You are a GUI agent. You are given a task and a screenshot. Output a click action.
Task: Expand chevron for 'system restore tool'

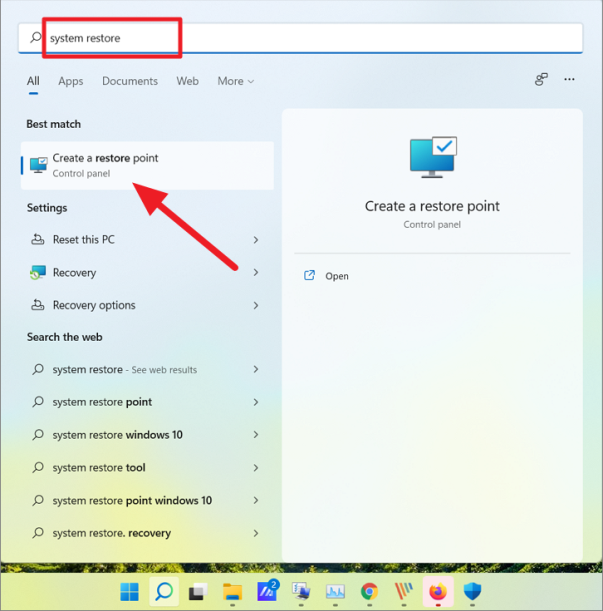[256, 467]
